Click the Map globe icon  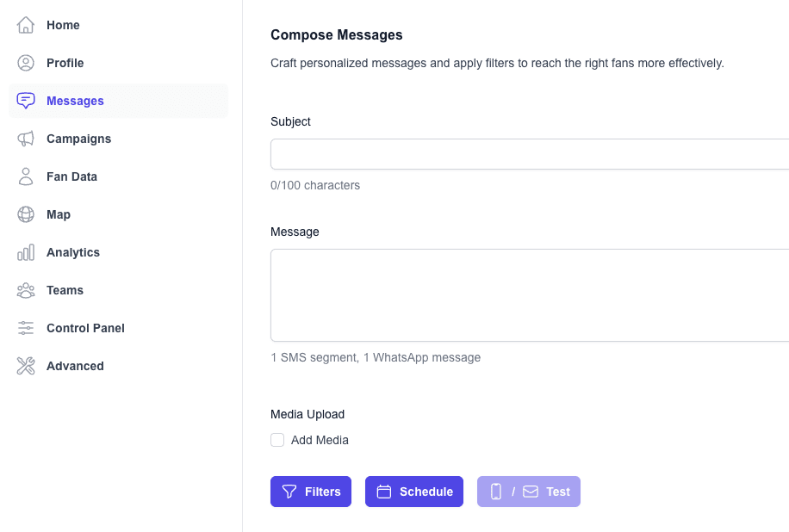pyautogui.click(x=26, y=214)
